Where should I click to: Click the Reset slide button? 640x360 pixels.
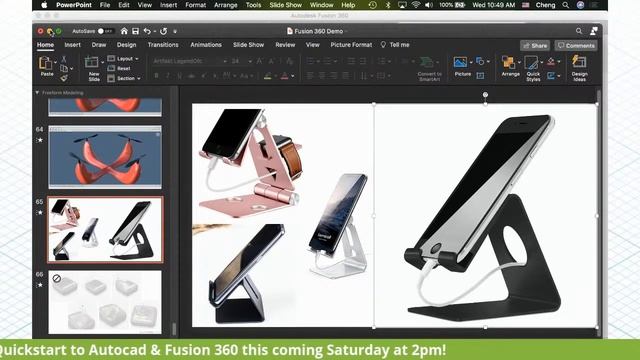119,68
